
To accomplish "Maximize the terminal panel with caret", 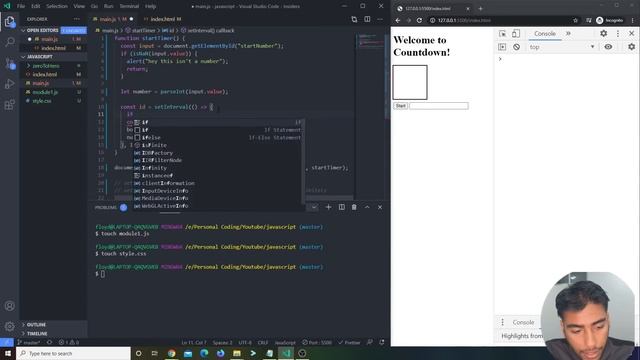I will tap(367, 207).
